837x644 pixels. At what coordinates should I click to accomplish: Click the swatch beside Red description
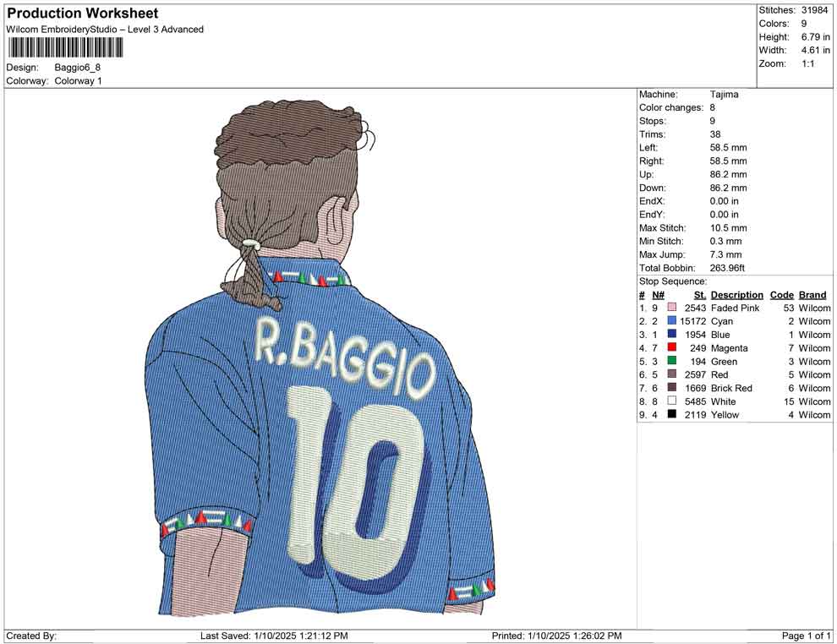click(672, 374)
